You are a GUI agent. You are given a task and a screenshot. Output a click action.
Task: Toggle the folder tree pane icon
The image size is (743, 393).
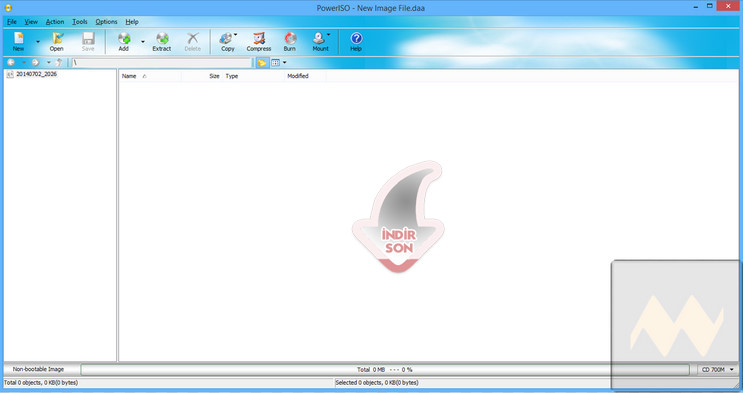coord(262,62)
